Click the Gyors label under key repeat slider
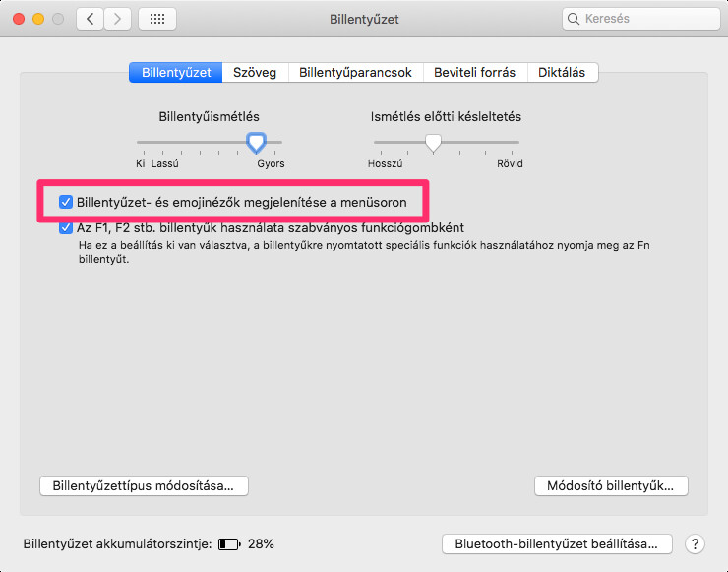Viewport: 728px width, 572px height. click(271, 164)
